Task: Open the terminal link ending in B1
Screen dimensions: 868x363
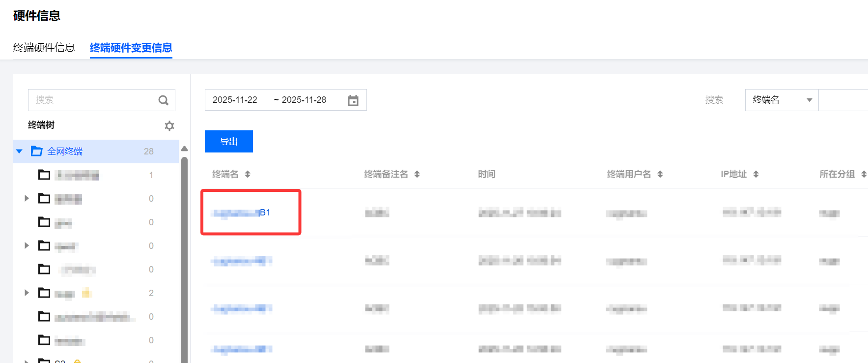Action: click(x=241, y=212)
